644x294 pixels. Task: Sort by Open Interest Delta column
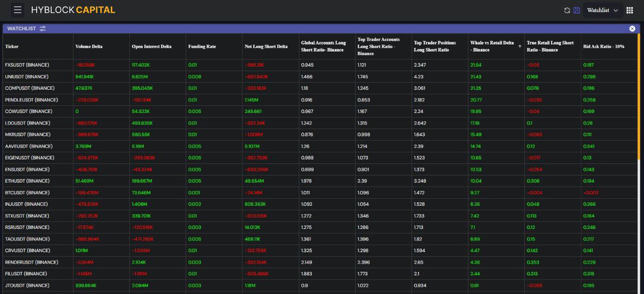[151, 46]
